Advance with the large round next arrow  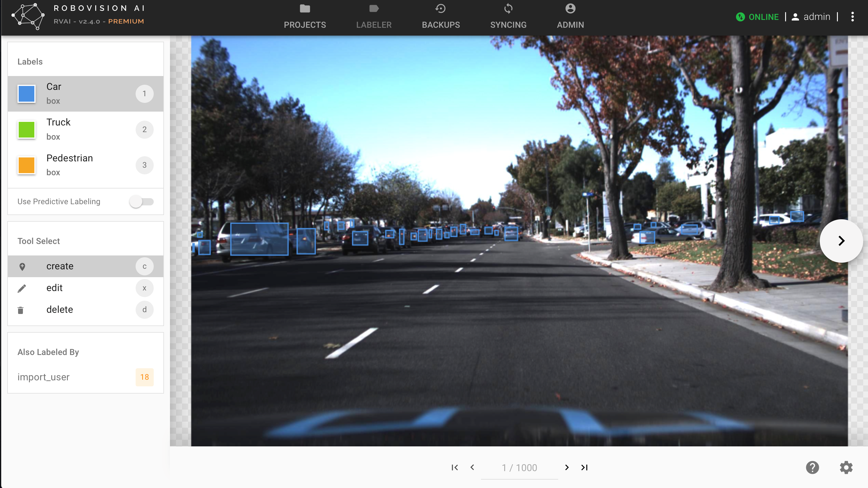click(841, 241)
